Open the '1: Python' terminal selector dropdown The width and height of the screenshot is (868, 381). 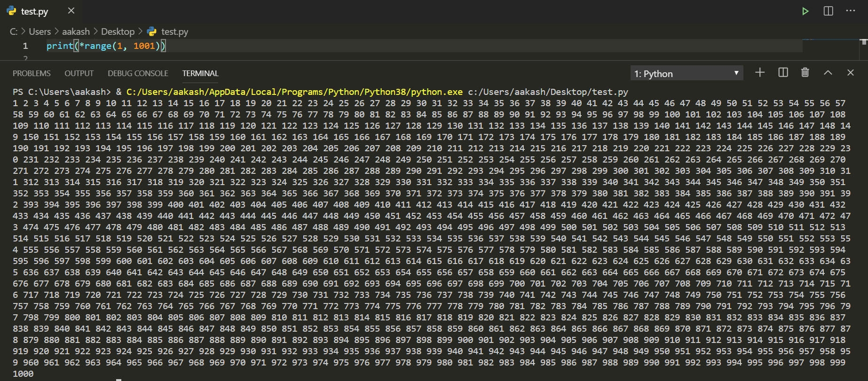click(686, 73)
